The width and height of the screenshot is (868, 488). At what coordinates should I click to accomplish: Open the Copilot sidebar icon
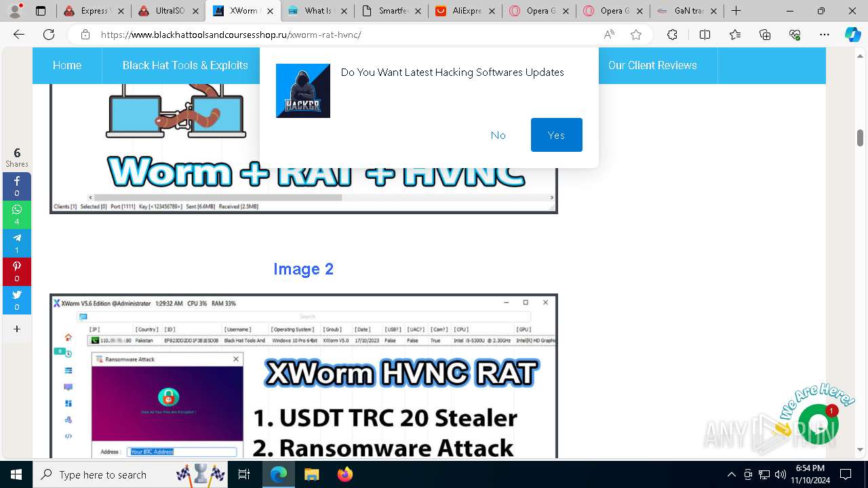pos(852,35)
